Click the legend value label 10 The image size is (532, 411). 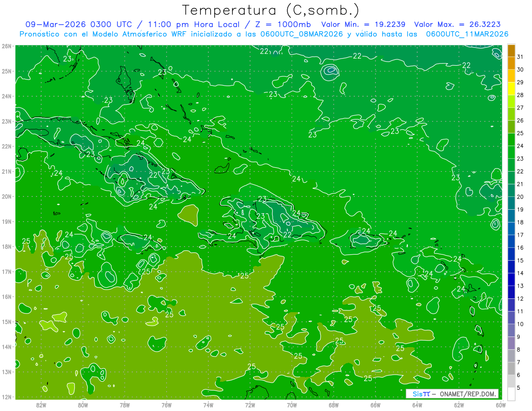point(520,324)
